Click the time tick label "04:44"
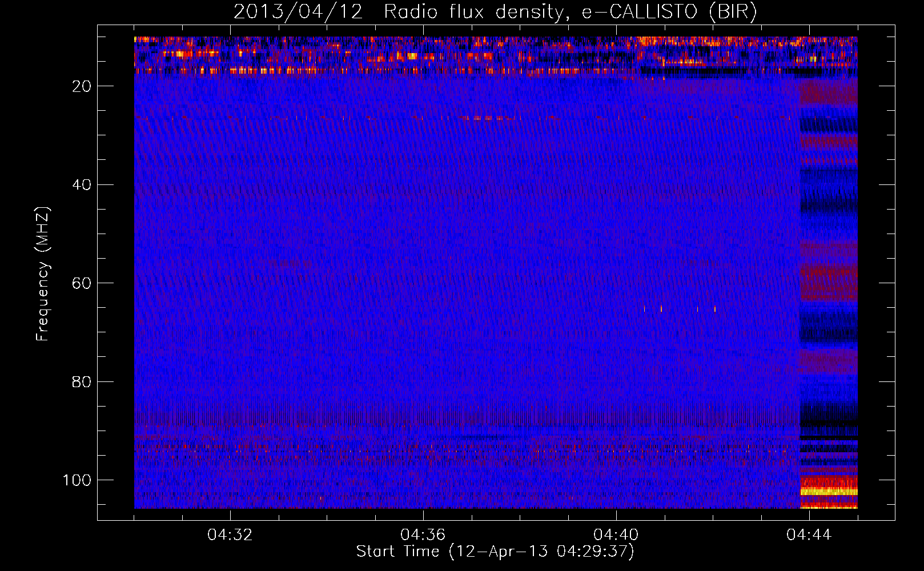This screenshot has width=924, height=571. point(809,535)
